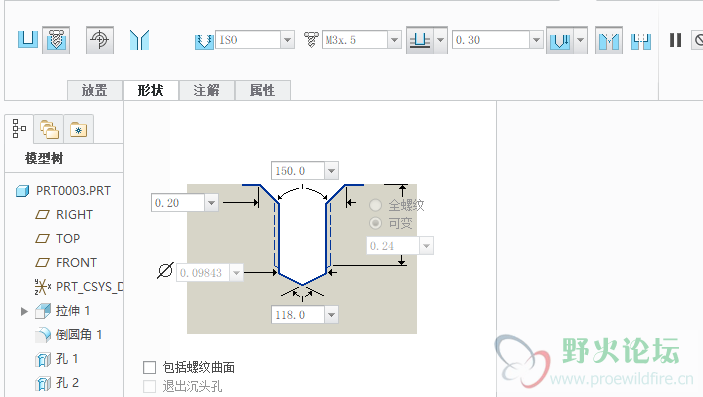
Task: Click the 118.0 tip angle field
Action: pos(298,315)
